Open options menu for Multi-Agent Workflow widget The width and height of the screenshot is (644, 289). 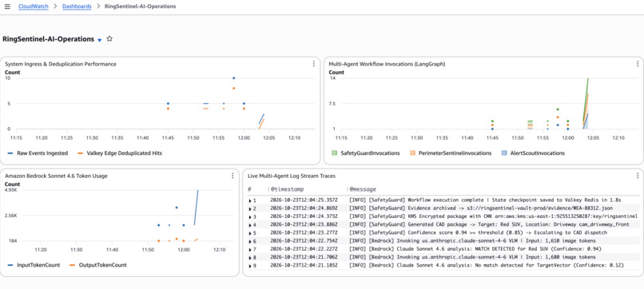[638, 64]
